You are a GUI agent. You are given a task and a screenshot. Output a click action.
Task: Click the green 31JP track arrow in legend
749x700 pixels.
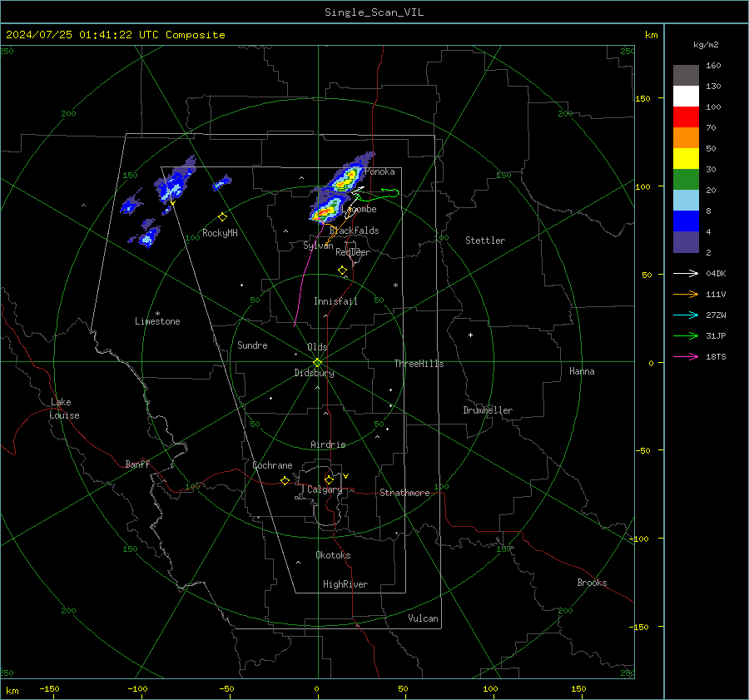pyautogui.click(x=686, y=336)
